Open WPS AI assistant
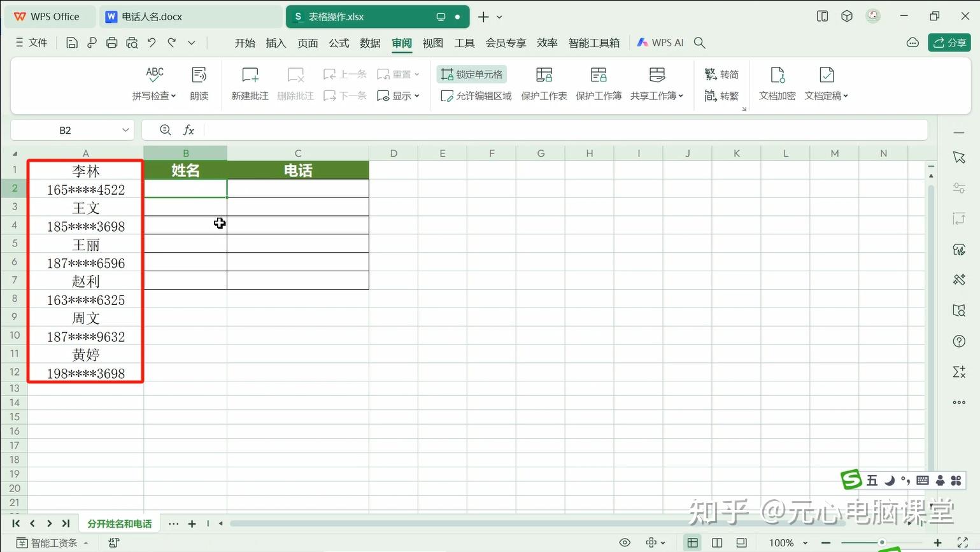This screenshot has height=552, width=980. coord(660,43)
